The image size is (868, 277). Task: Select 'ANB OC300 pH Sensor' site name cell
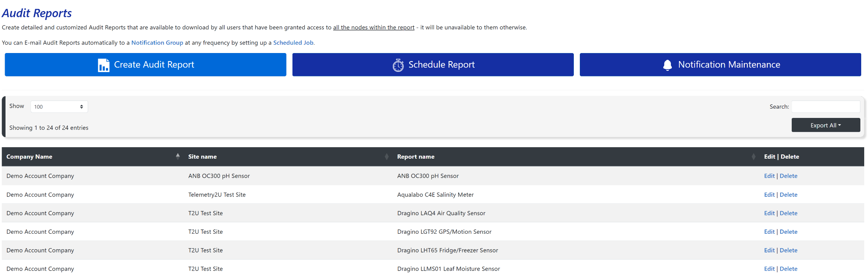[x=219, y=176]
